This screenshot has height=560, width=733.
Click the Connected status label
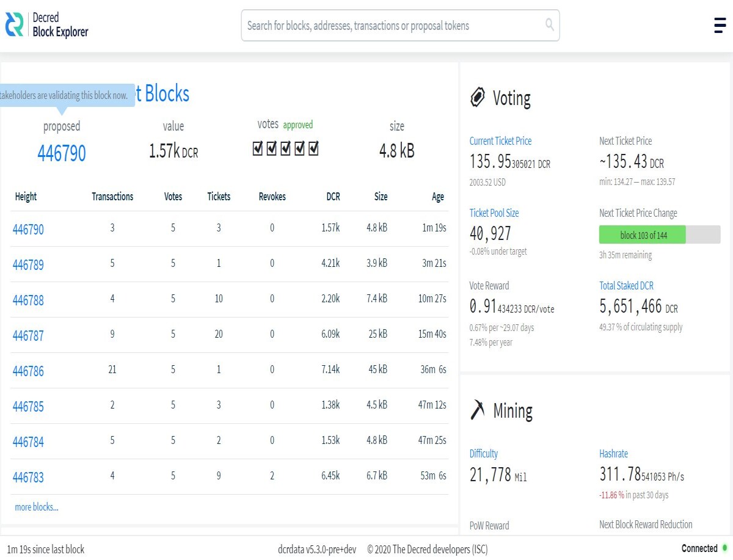click(x=699, y=548)
